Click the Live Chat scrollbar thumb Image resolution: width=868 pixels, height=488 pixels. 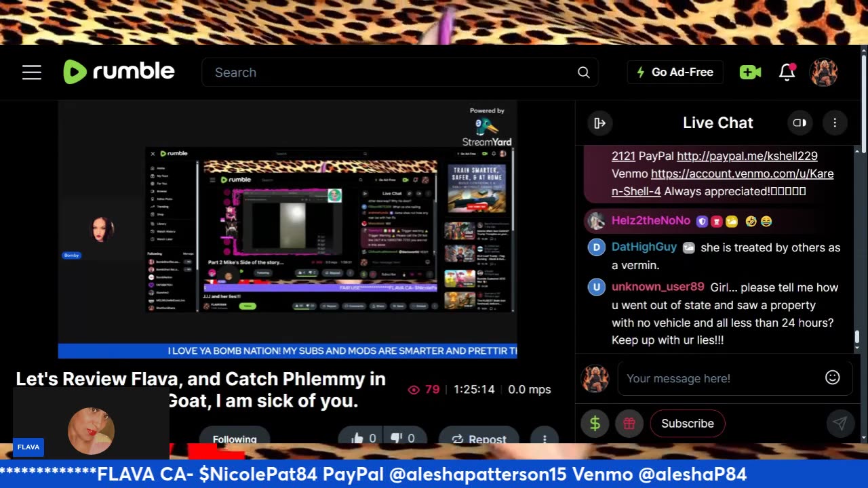coord(858,337)
